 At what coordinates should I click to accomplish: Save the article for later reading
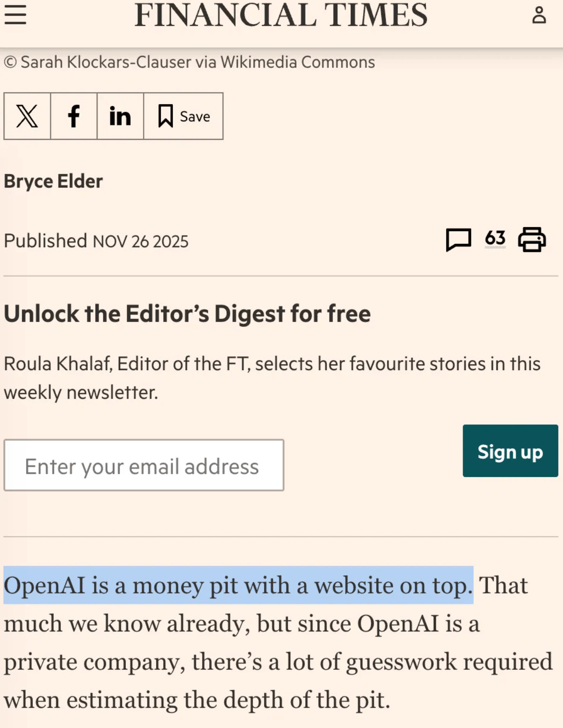(183, 116)
